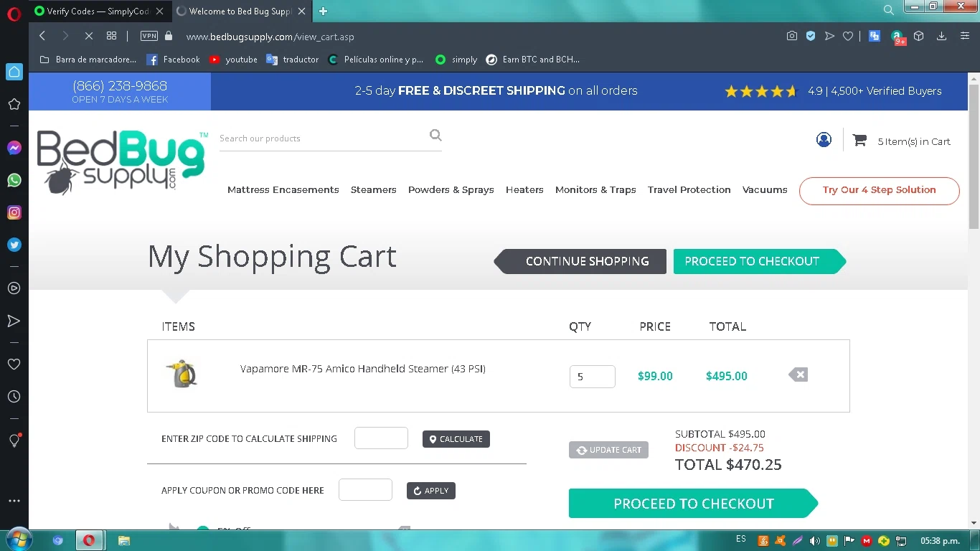Click the address bar URL
Viewport: 980px width, 551px height.
tap(270, 37)
